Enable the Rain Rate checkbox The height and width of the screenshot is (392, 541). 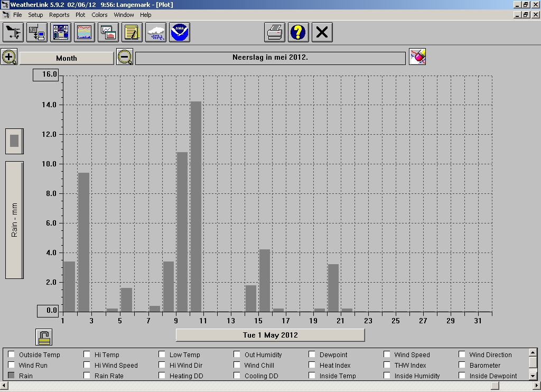pos(87,376)
